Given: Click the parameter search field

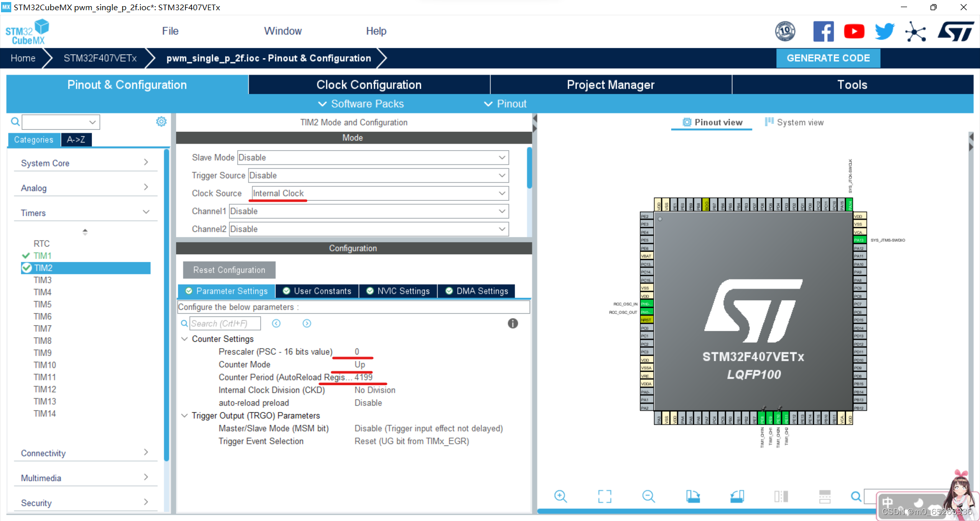Looking at the screenshot, I should pos(225,323).
